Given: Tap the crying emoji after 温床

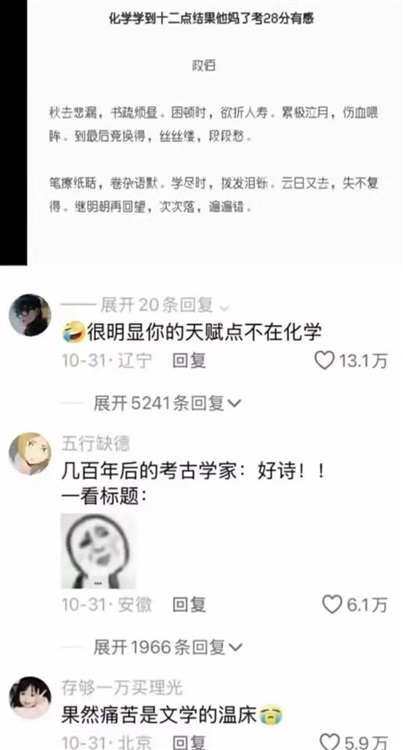Looking at the screenshot, I should (x=272, y=716).
